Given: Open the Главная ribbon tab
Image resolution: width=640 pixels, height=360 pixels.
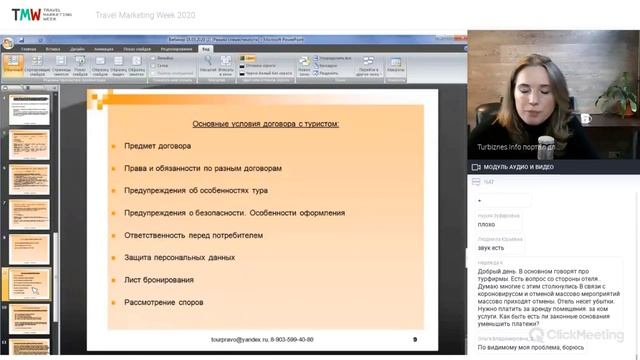Looking at the screenshot, I should click(x=28, y=49).
